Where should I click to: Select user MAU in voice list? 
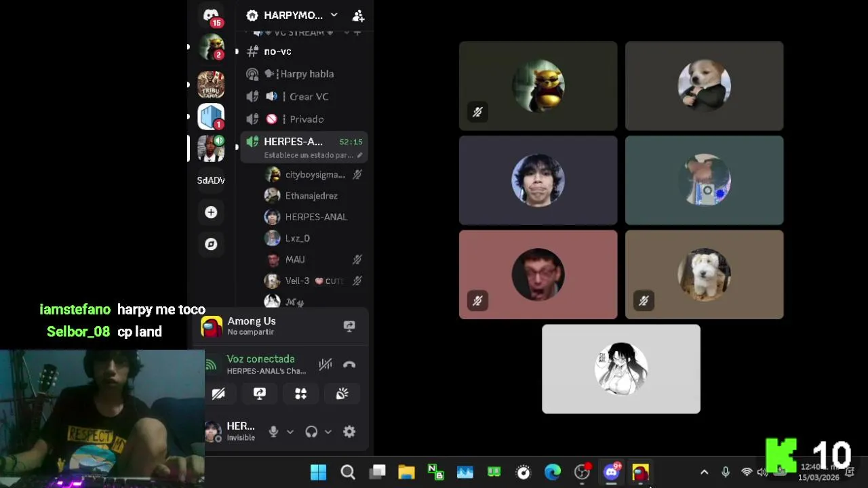click(x=314, y=259)
